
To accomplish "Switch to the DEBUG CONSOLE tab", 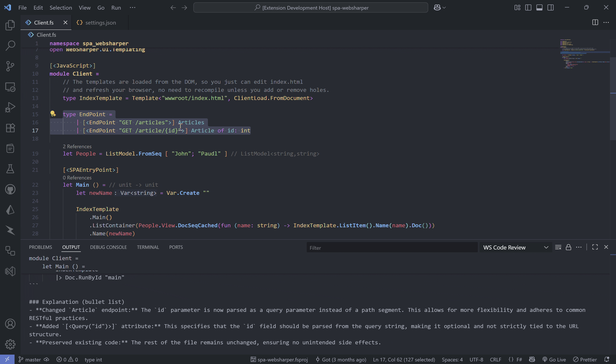I will pos(108,247).
